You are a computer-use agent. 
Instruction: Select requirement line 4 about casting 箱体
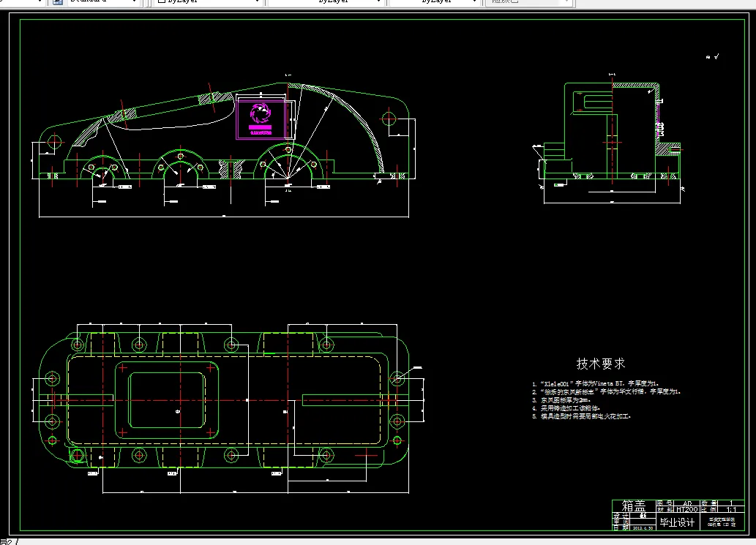click(566, 408)
